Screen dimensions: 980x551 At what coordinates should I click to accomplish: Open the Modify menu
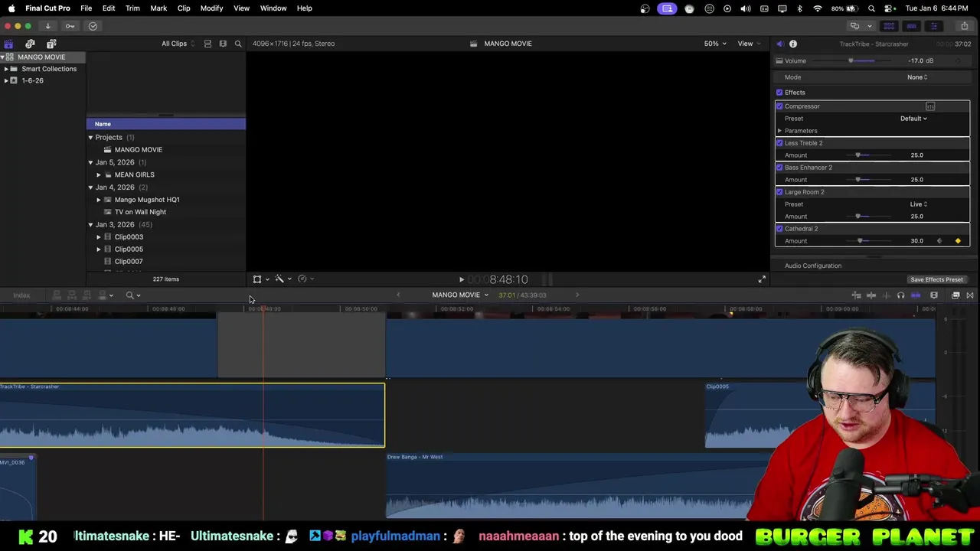[211, 8]
